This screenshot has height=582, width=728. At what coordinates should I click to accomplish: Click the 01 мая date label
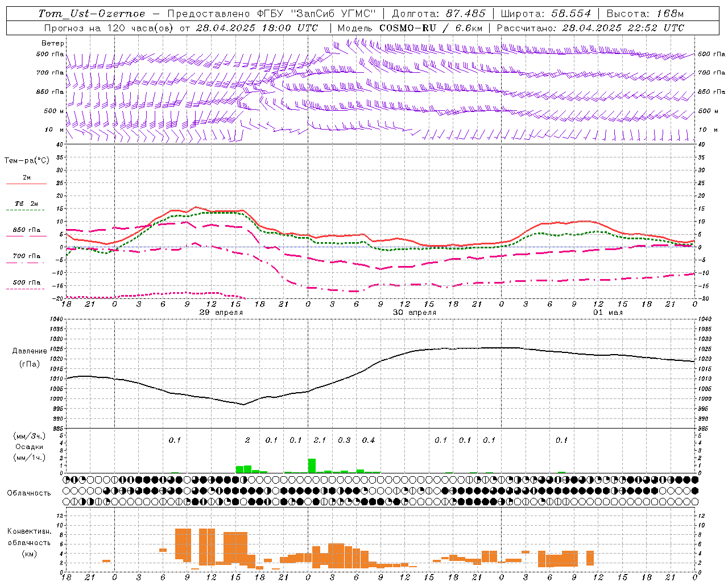[608, 313]
